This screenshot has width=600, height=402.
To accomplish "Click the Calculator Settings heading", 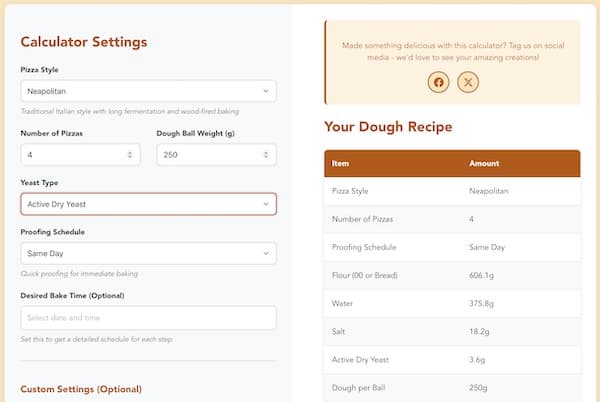I will tap(84, 42).
